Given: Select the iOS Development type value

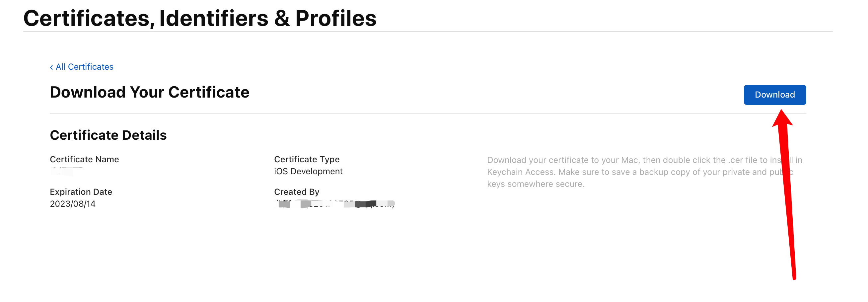Looking at the screenshot, I should click(x=308, y=171).
